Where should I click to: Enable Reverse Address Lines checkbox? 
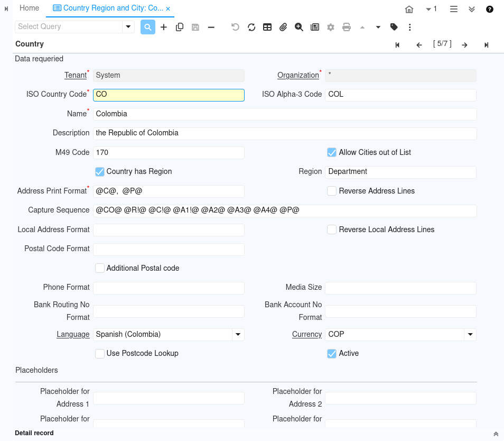coord(332,191)
